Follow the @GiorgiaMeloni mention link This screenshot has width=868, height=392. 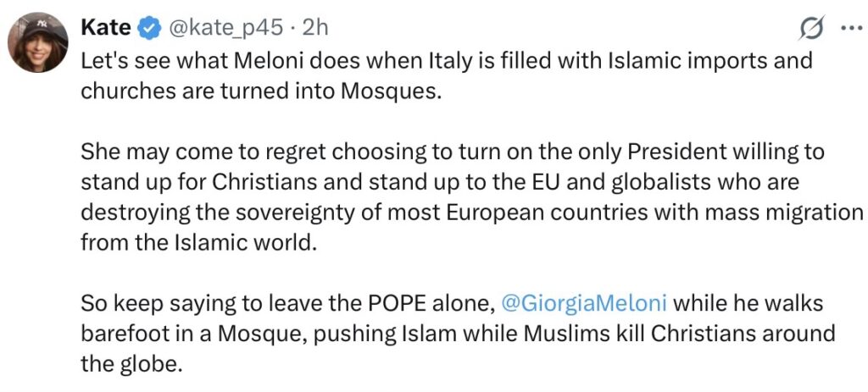pos(584,302)
